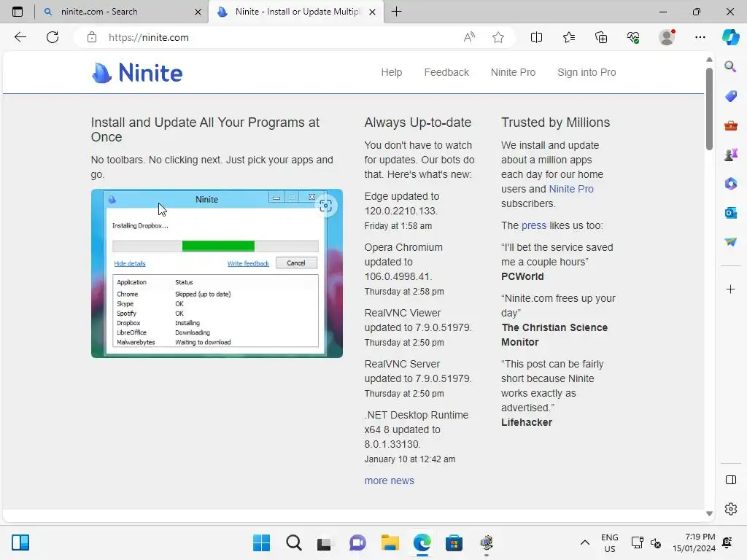Add page to favorites star

(498, 37)
